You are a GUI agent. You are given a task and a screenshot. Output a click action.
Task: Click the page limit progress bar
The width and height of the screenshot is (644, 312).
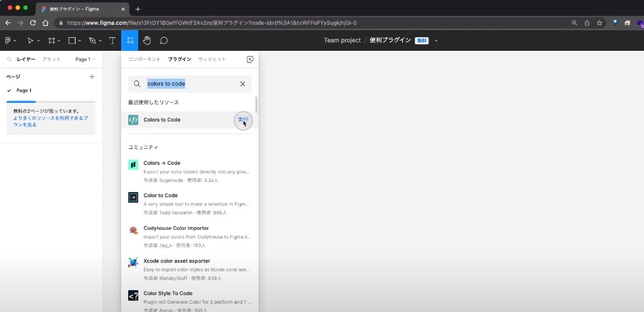51,102
